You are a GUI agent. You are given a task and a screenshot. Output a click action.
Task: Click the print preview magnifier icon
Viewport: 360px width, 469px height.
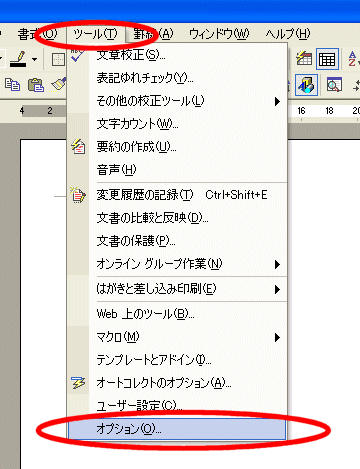[334, 85]
